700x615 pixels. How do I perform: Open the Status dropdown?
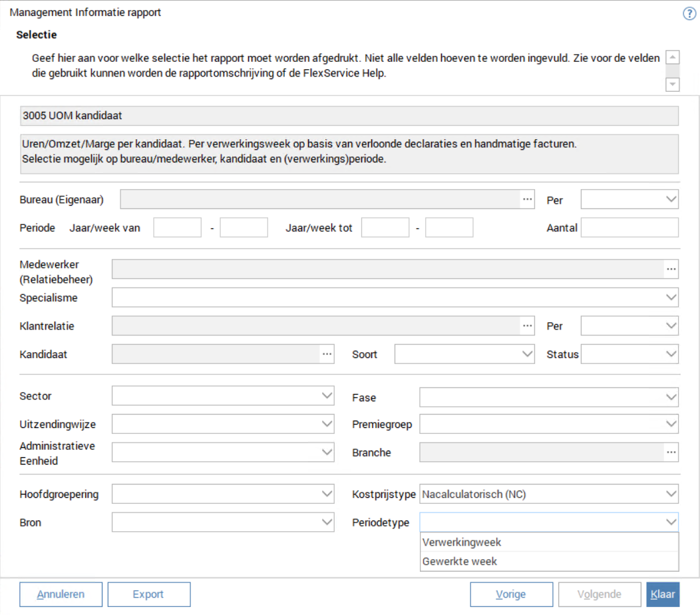coord(671,354)
